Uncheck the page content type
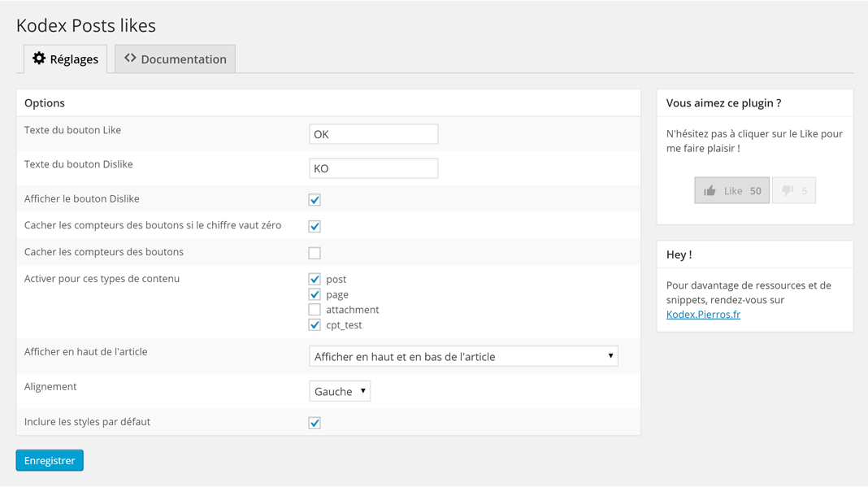The height and width of the screenshot is (487, 868). [x=315, y=294]
